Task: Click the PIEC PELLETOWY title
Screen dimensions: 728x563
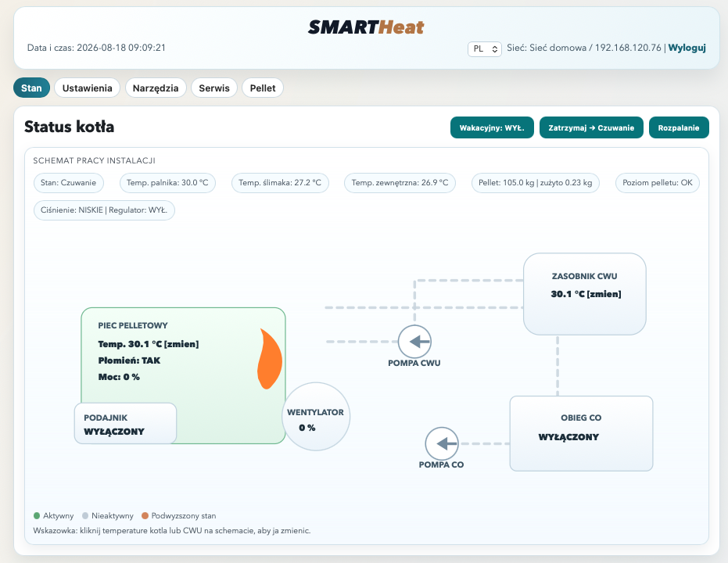Action: [x=133, y=325]
